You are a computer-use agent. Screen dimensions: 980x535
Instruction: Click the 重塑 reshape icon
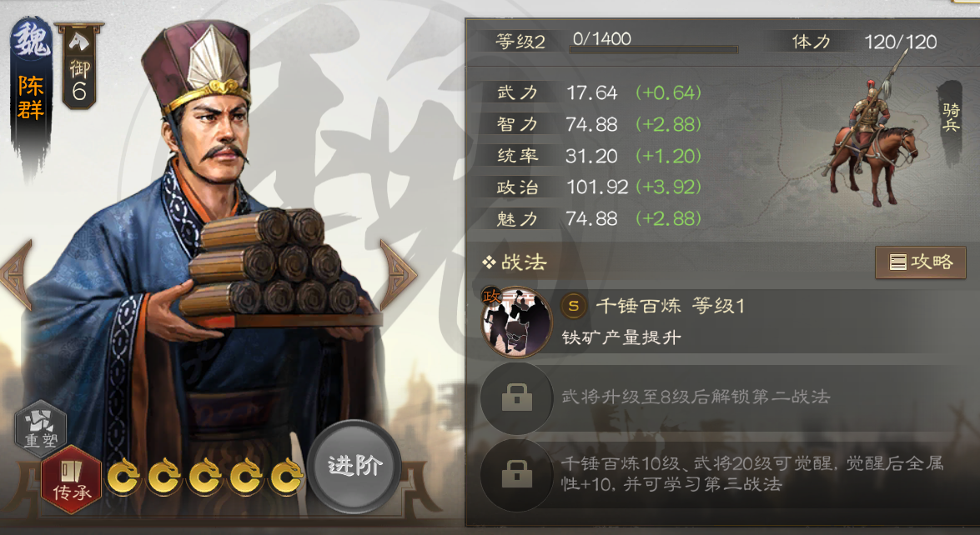(x=40, y=429)
